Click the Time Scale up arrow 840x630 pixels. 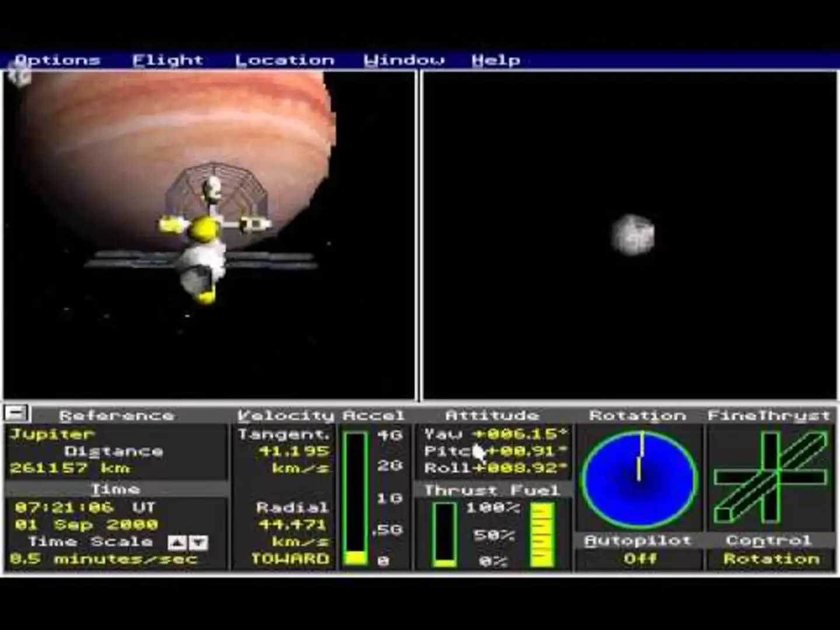point(176,543)
